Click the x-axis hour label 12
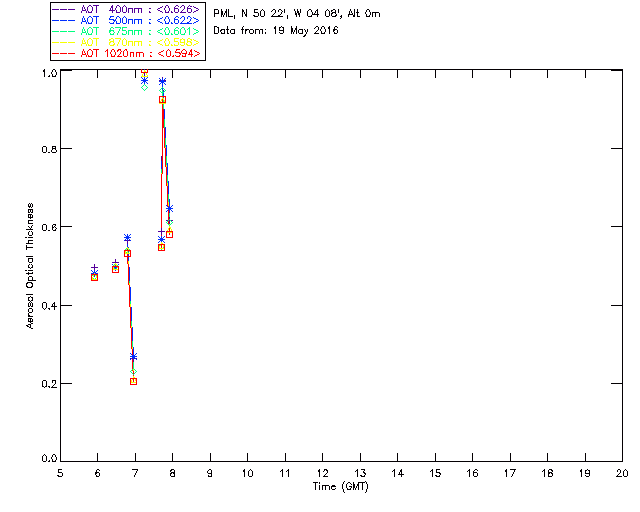Screen dimensions: 640x512 tap(322, 473)
